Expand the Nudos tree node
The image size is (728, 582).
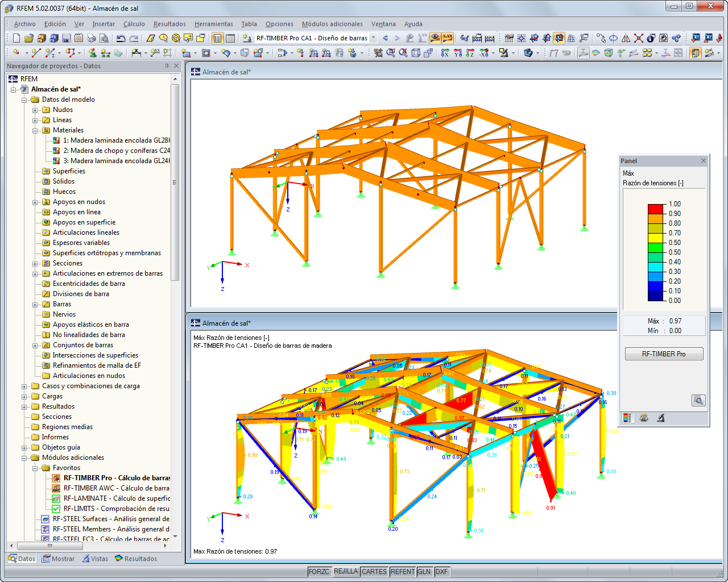[35, 110]
